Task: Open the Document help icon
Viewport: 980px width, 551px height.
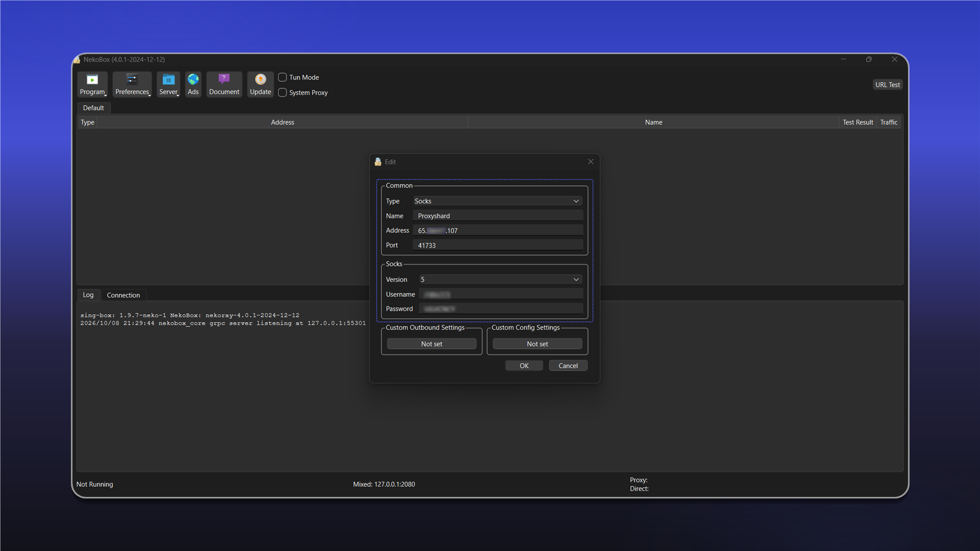Action: (x=224, y=84)
